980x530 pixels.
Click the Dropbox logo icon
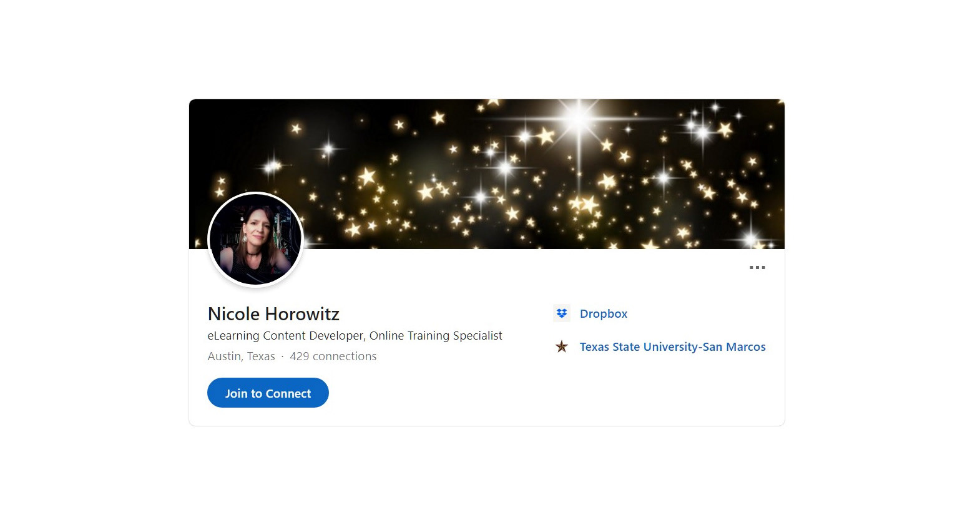pyautogui.click(x=562, y=313)
